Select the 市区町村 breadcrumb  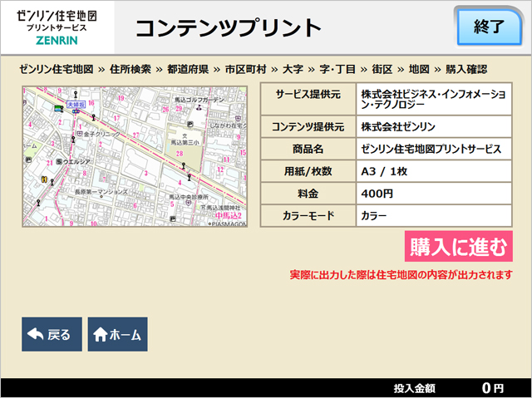pos(246,69)
